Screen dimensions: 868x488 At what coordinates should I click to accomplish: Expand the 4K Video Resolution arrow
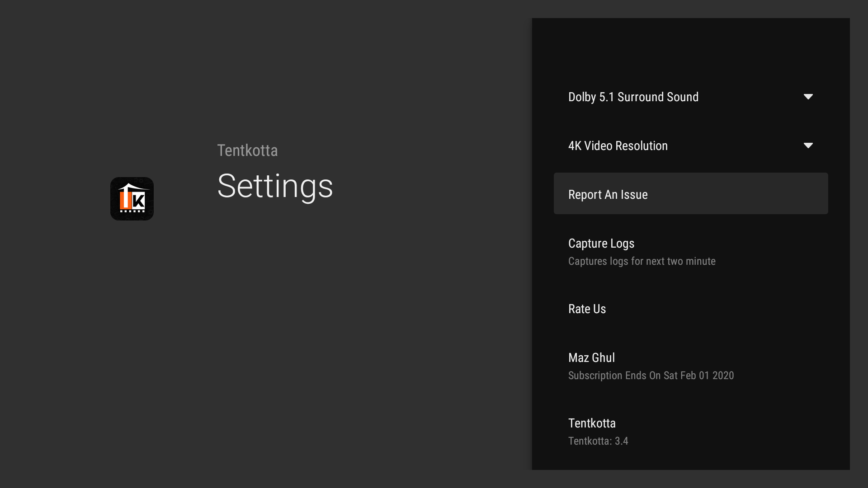[808, 145]
